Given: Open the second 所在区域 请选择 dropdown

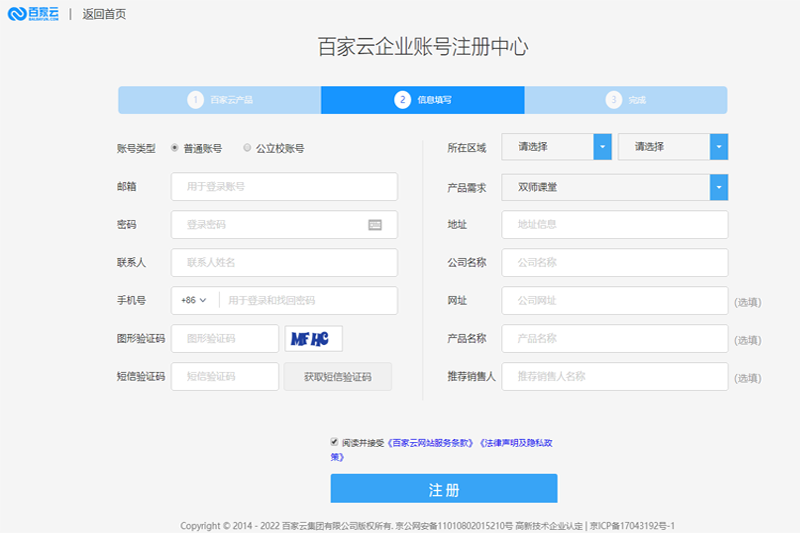Looking at the screenshot, I should [673, 147].
